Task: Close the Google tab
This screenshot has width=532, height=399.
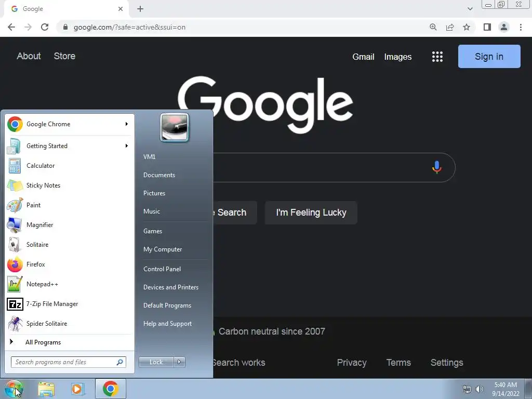Action: pos(121,9)
